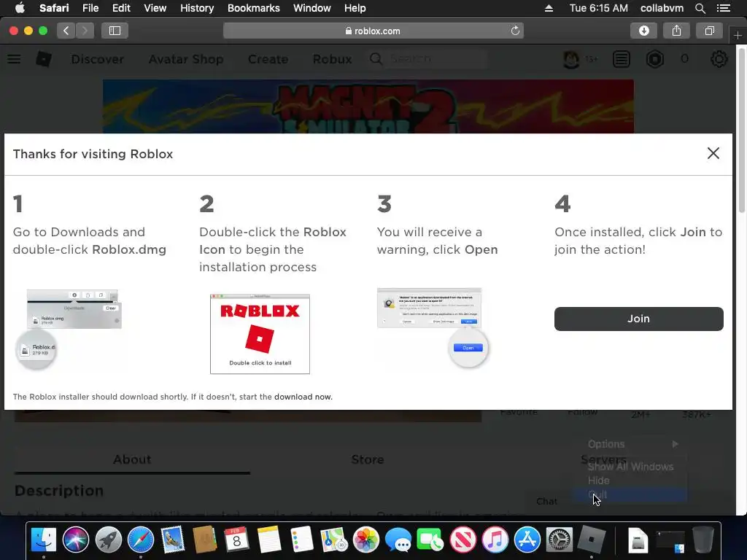Open the Apple menu
This screenshot has height=560, width=747.
(20, 8)
